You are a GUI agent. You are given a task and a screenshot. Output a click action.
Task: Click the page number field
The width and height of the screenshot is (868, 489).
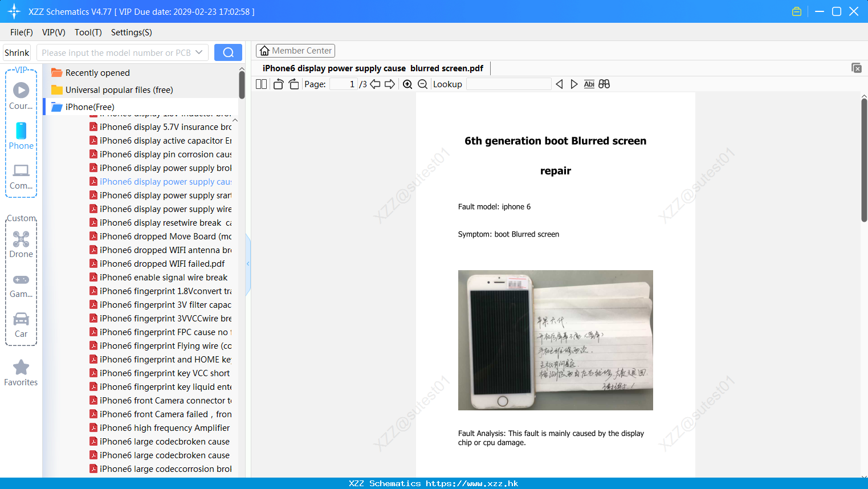(x=344, y=84)
